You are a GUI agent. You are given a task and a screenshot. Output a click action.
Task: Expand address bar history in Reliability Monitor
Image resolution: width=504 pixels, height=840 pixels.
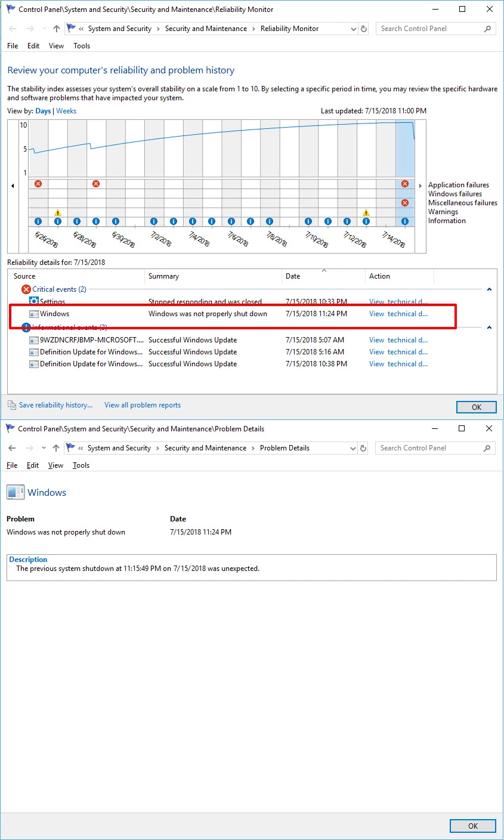[x=353, y=29]
